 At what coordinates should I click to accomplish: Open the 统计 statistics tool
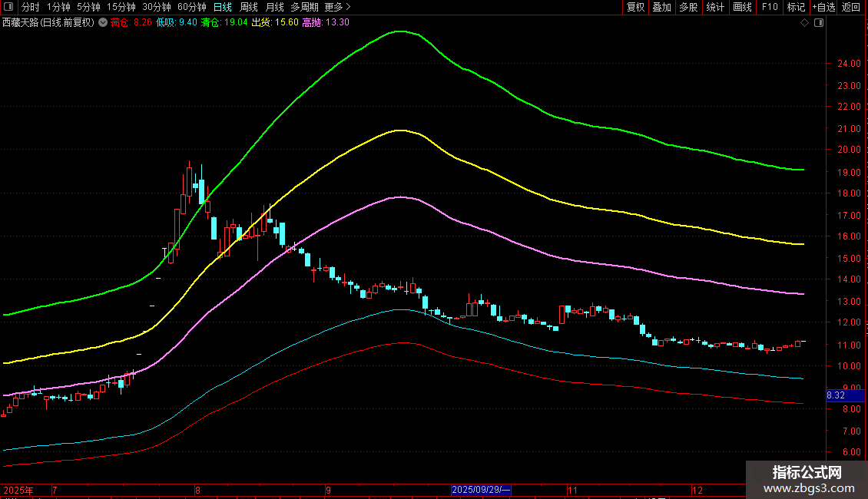tap(715, 7)
